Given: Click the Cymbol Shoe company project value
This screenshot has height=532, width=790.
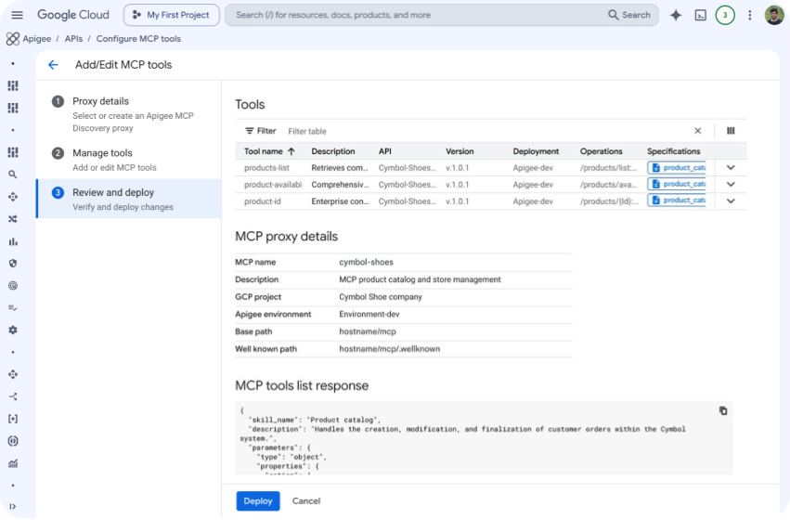Looking at the screenshot, I should 381,297.
